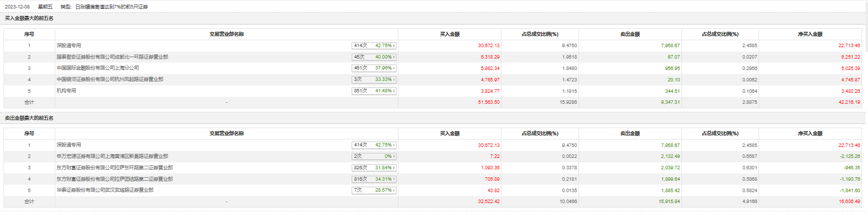Expand the 7次 28.57% stats box
This screenshot has height=212, width=868.
pyautogui.click(x=374, y=190)
